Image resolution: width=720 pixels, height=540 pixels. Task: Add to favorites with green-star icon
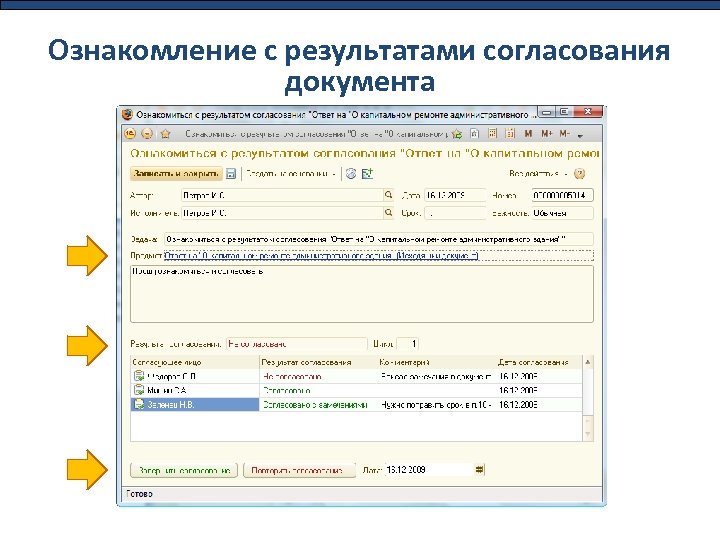(x=456, y=134)
